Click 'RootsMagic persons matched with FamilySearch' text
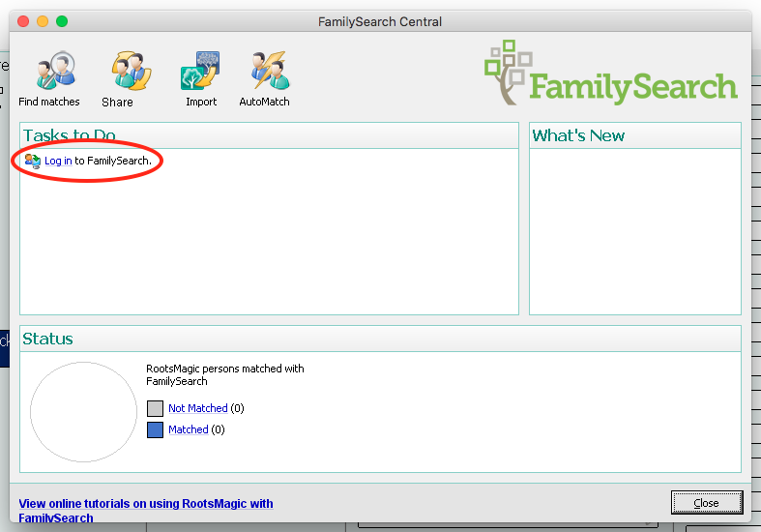 225,374
